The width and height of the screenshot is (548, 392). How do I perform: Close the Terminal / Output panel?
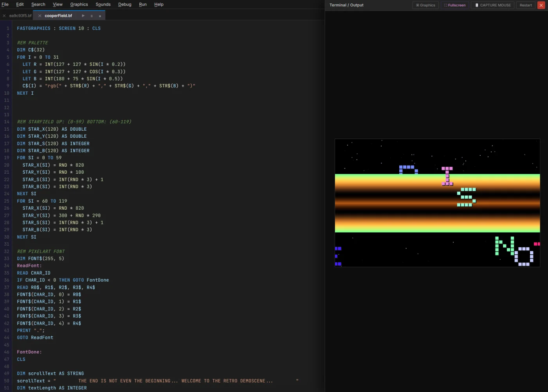(x=541, y=5)
